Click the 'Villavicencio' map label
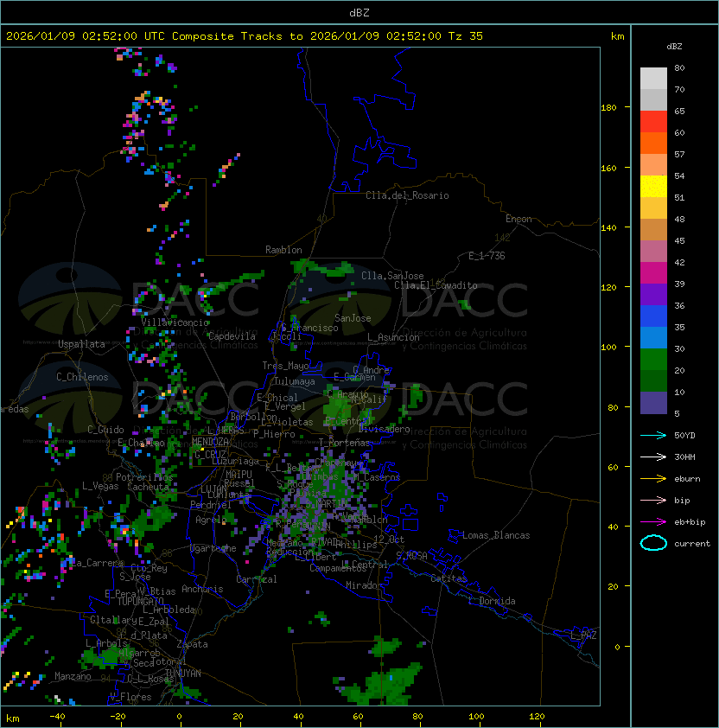 (x=175, y=322)
